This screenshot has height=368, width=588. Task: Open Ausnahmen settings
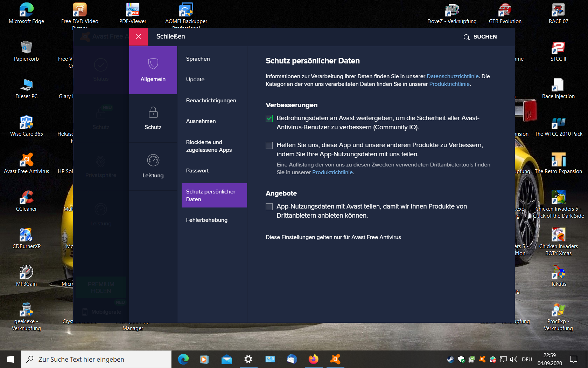(201, 121)
